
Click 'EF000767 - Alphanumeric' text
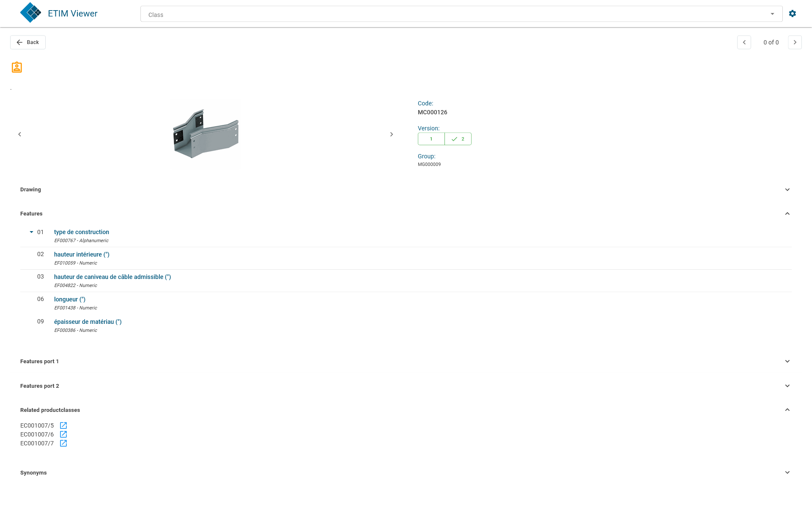coord(81,240)
